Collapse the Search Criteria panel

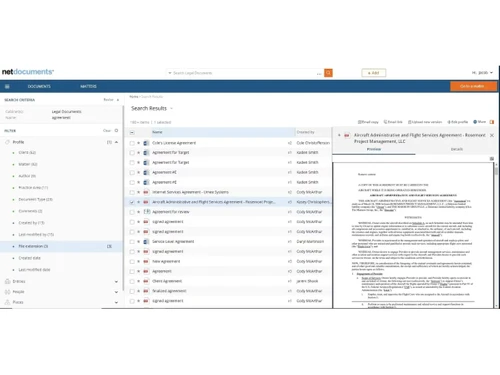pyautogui.click(x=118, y=100)
